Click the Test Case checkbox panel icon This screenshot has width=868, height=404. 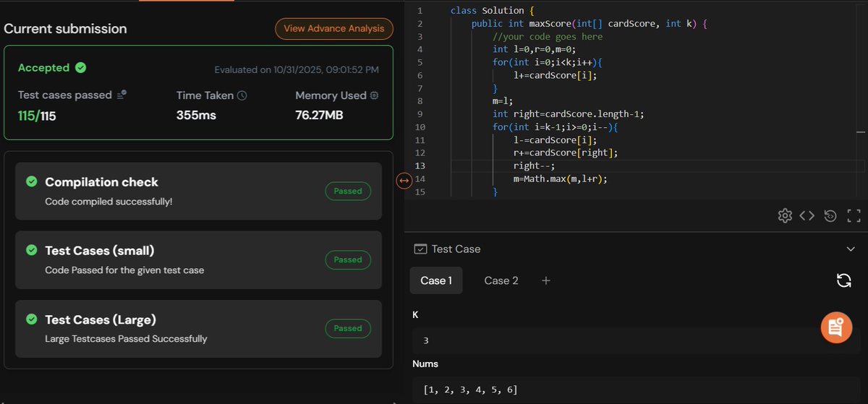coord(420,249)
